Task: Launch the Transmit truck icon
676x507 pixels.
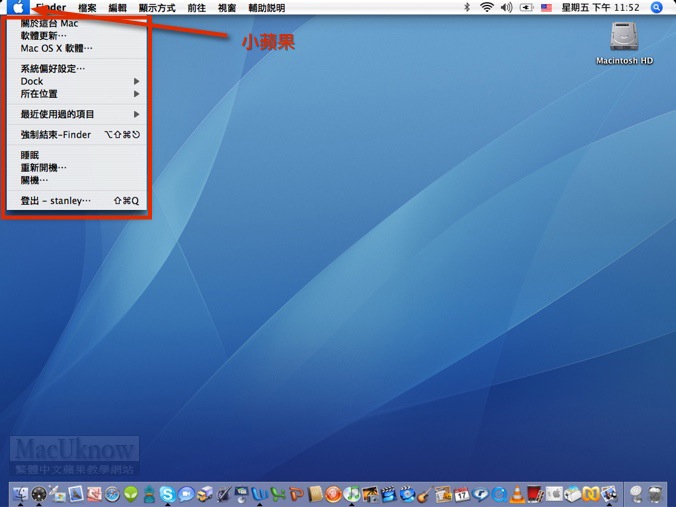Action: coord(205,494)
